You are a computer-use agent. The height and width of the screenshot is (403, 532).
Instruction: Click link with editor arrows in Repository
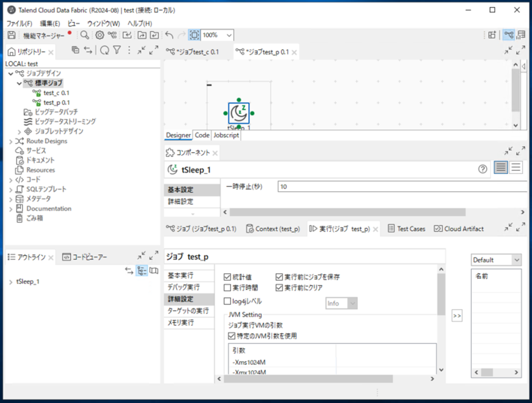88,50
